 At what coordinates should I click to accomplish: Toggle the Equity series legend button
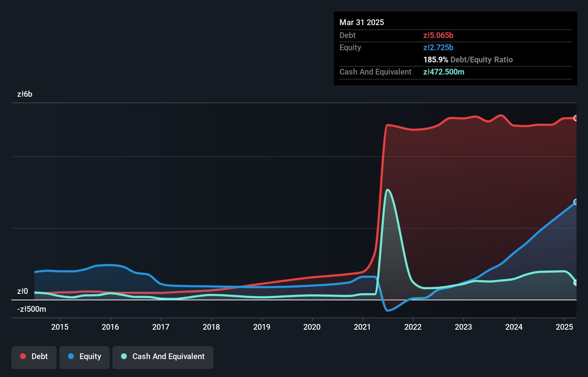pos(85,357)
